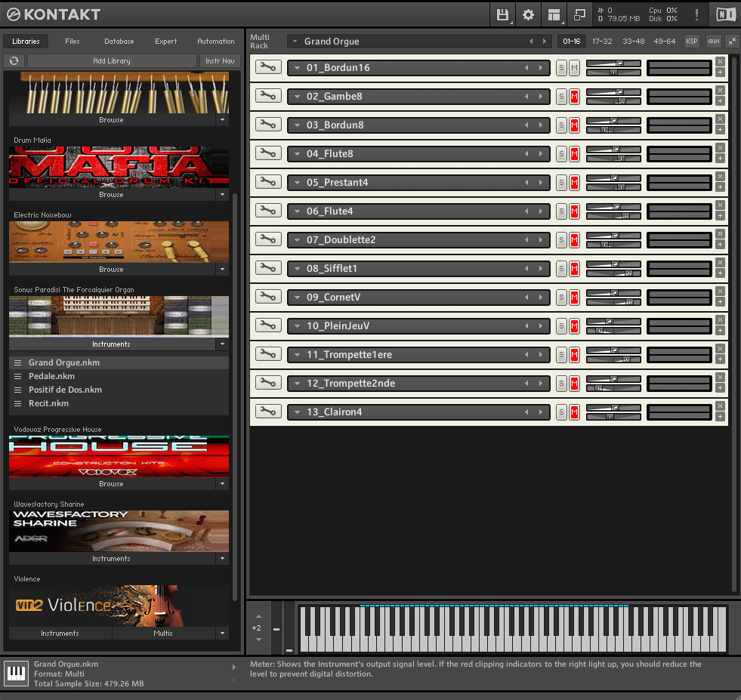Shift keyboard octave down
This screenshot has height=700, width=741.
[x=258, y=640]
